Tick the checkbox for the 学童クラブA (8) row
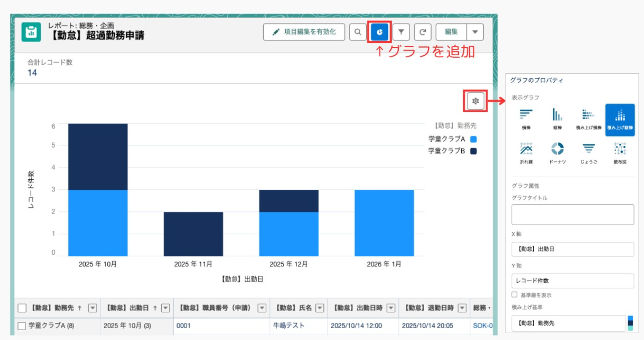644x340 pixels. [22, 326]
